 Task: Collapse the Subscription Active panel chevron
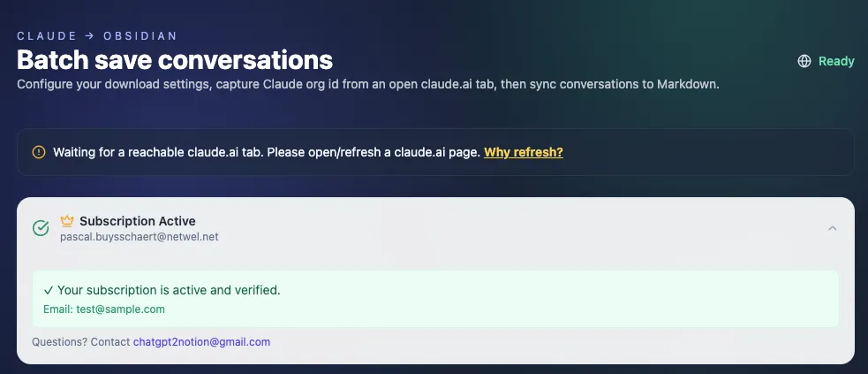[x=832, y=228]
